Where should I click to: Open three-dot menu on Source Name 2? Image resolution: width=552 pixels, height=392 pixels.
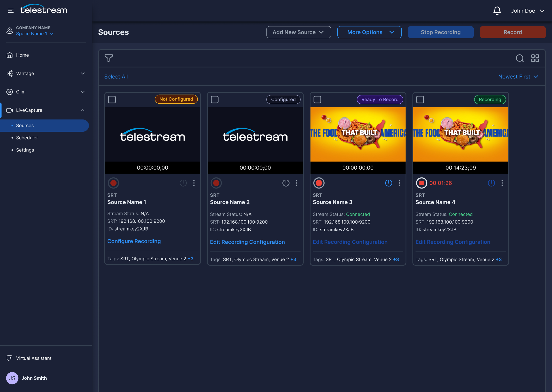(x=297, y=183)
